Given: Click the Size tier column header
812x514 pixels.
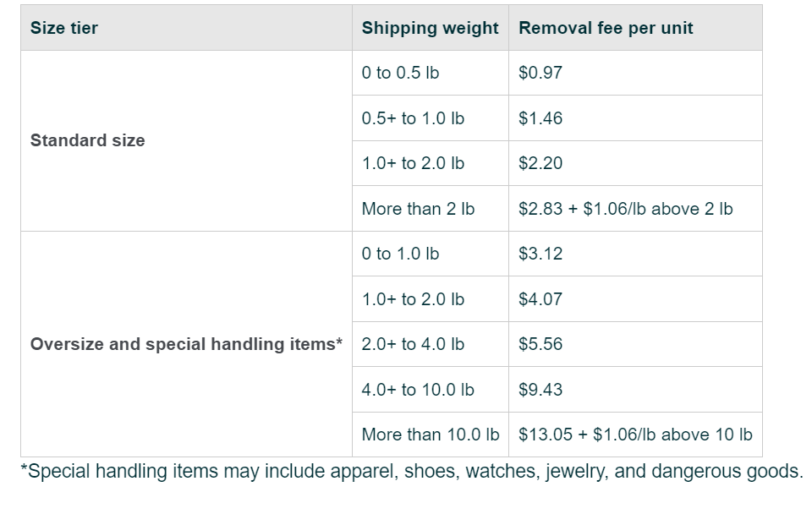Looking at the screenshot, I should (x=63, y=28).
